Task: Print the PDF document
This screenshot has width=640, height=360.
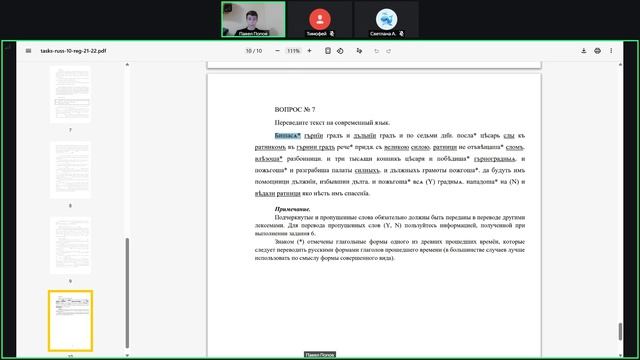Action: [598, 51]
